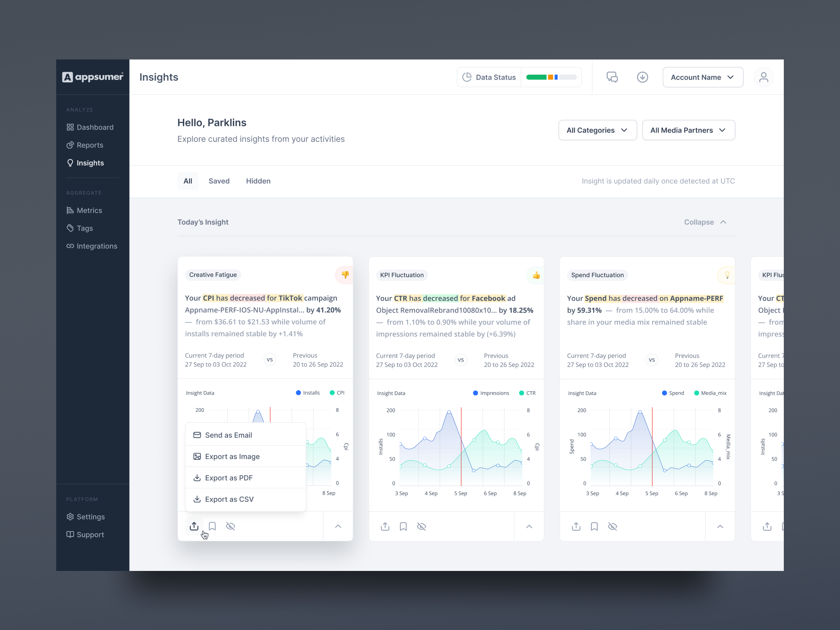The height and width of the screenshot is (630, 840).
Task: Click 'Insight is updated daily once detected at UTC'
Action: (x=658, y=181)
